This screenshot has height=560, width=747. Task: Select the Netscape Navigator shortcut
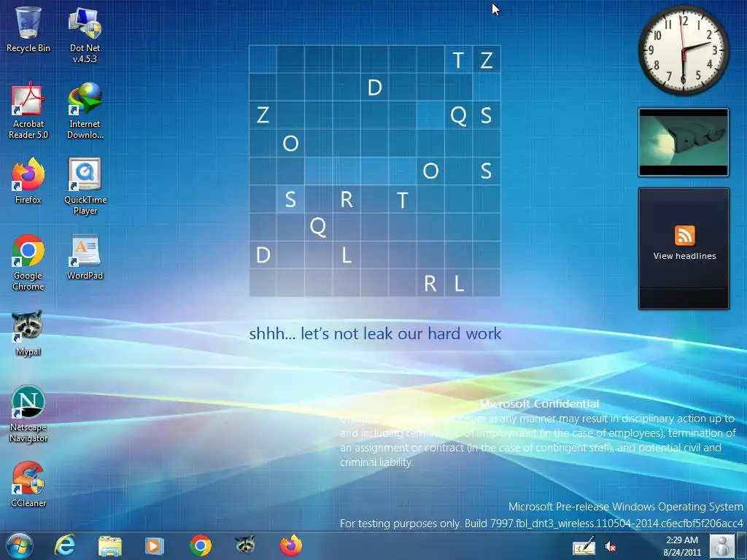pyautogui.click(x=28, y=414)
